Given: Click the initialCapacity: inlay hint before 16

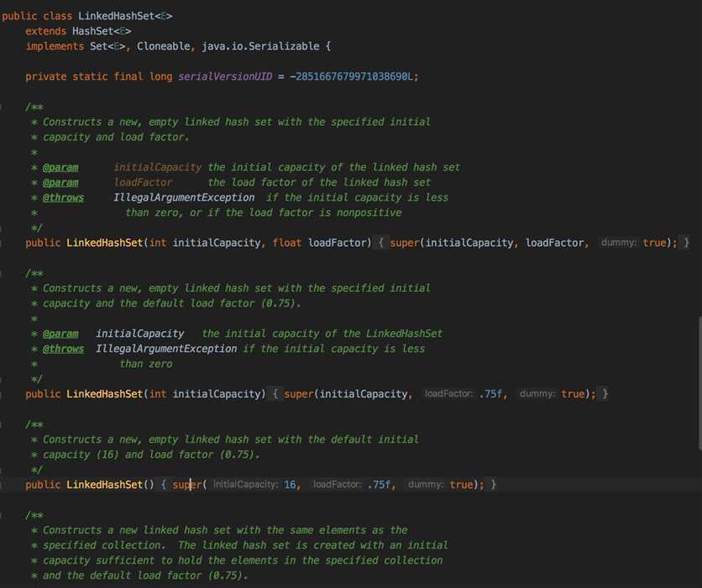Looking at the screenshot, I should point(245,485).
